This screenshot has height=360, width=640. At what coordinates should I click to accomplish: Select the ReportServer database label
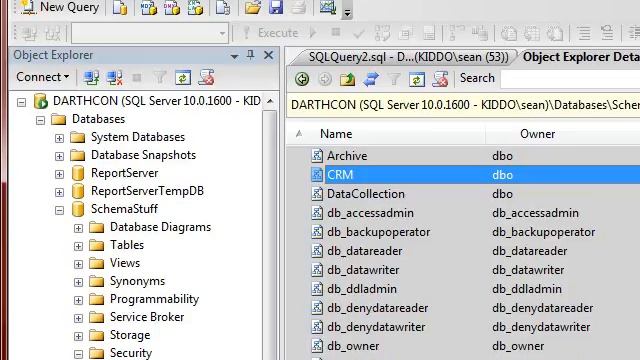click(x=124, y=173)
